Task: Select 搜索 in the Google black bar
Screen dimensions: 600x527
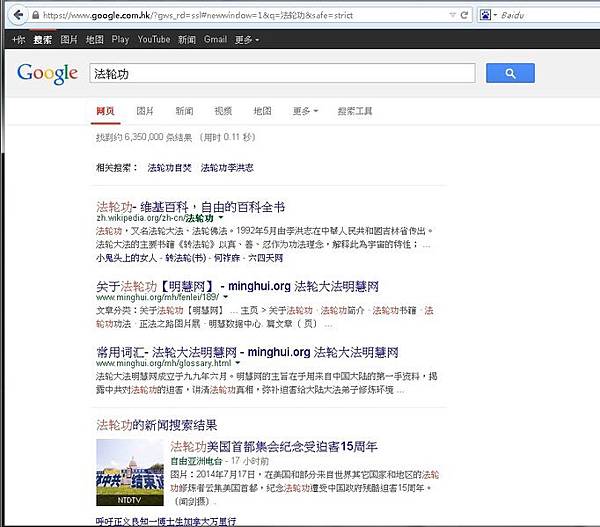Action: point(42,39)
